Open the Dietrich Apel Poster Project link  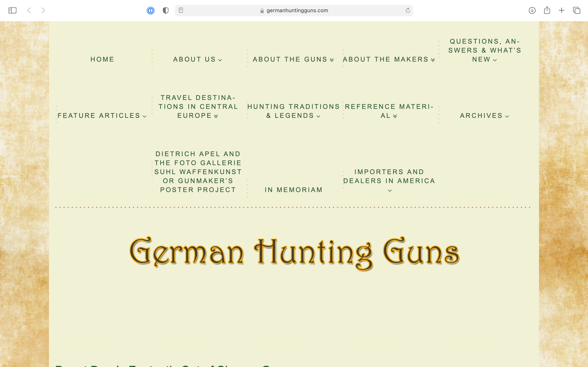(198, 172)
